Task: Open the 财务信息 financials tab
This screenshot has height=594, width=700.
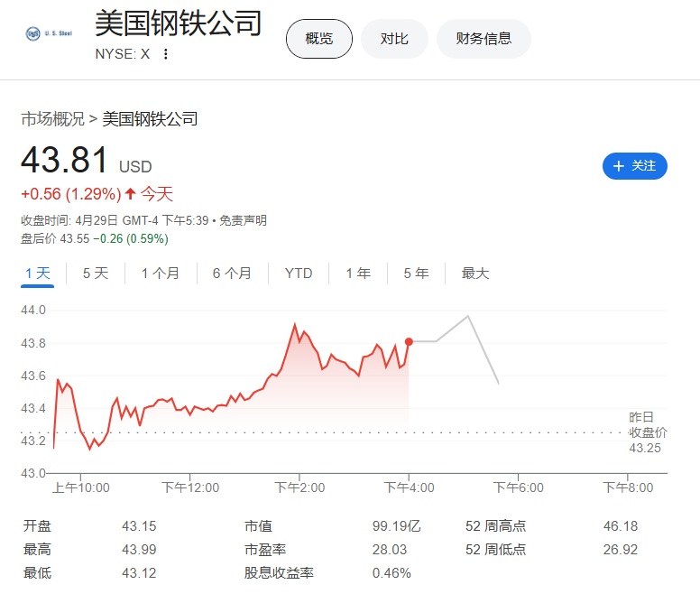Action: (484, 39)
